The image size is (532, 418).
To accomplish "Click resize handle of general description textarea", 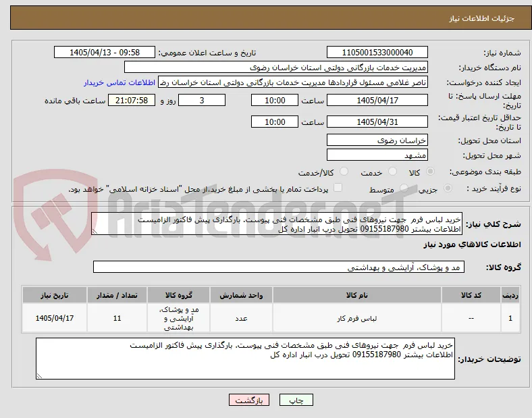I will click(95, 232).
